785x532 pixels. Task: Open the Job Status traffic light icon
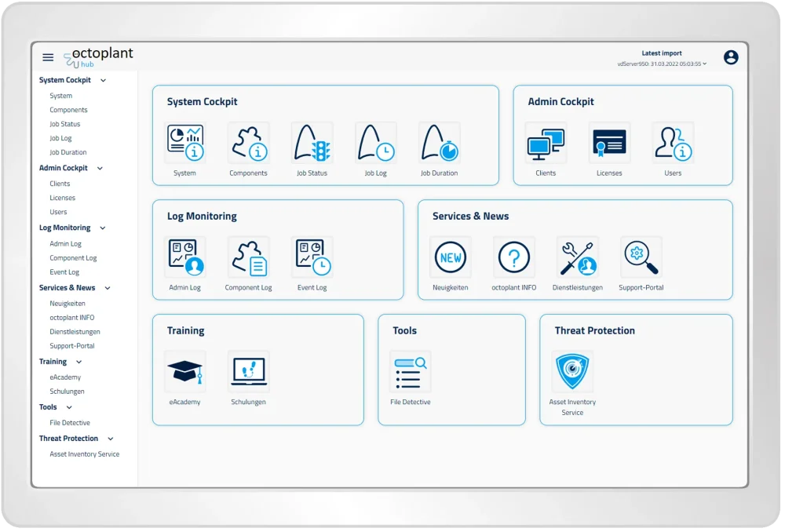pos(312,143)
